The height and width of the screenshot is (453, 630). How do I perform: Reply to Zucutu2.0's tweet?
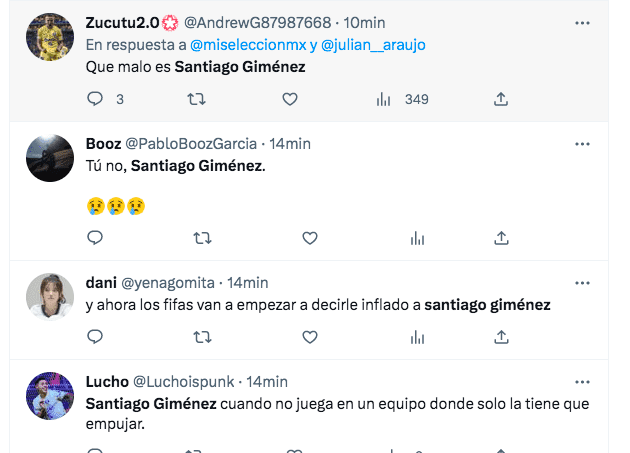(x=96, y=99)
